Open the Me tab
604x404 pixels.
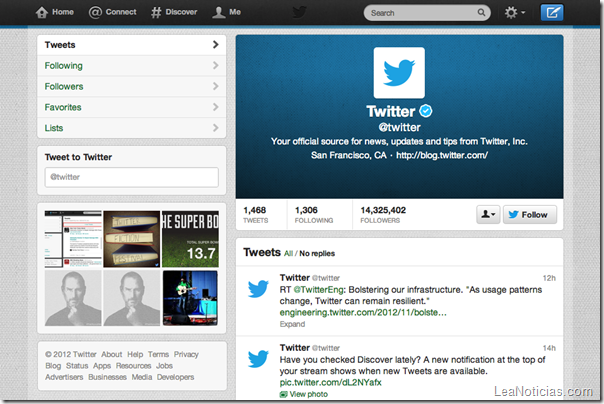[x=226, y=12]
